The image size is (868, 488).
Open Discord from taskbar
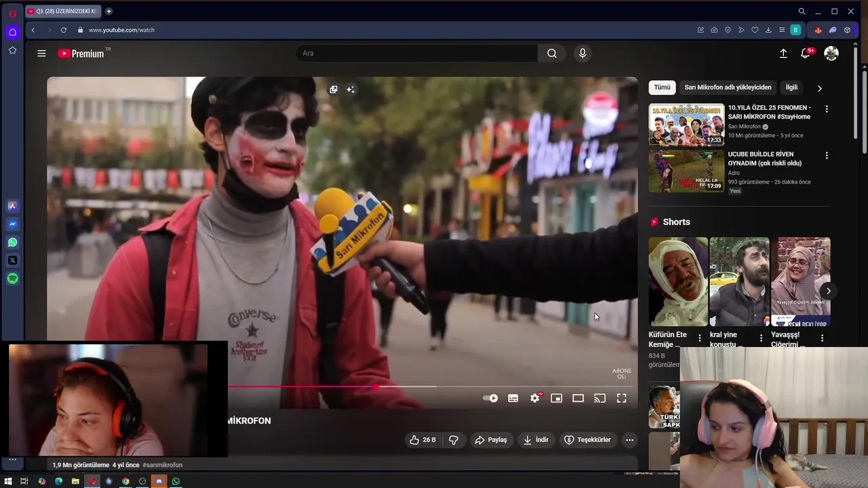coord(159,481)
